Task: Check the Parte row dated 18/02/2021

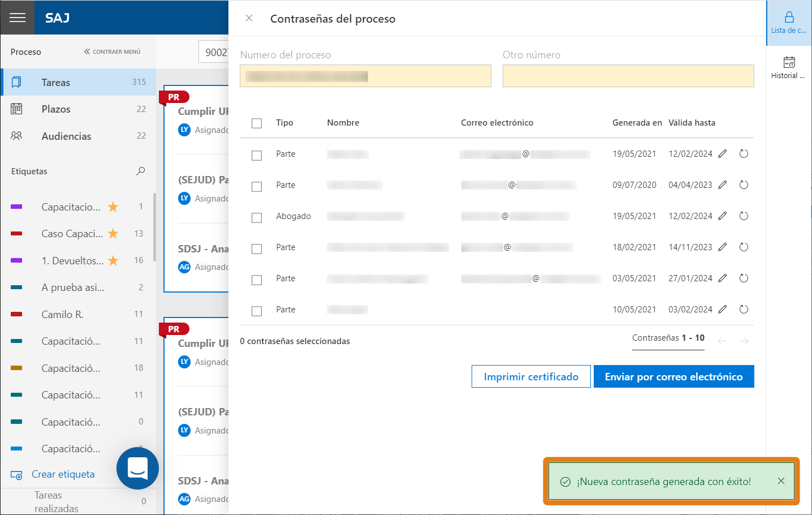Action: click(x=257, y=249)
